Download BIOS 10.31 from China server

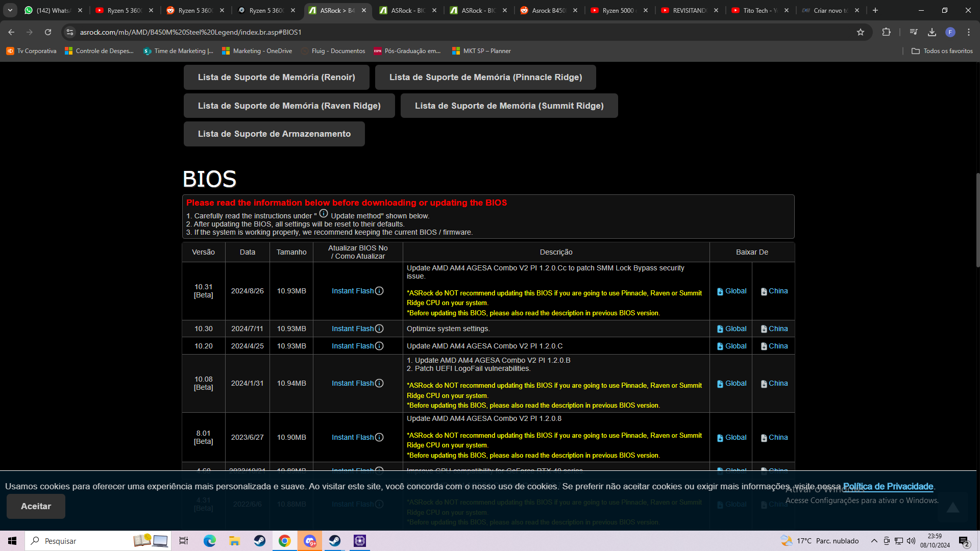coord(774,291)
